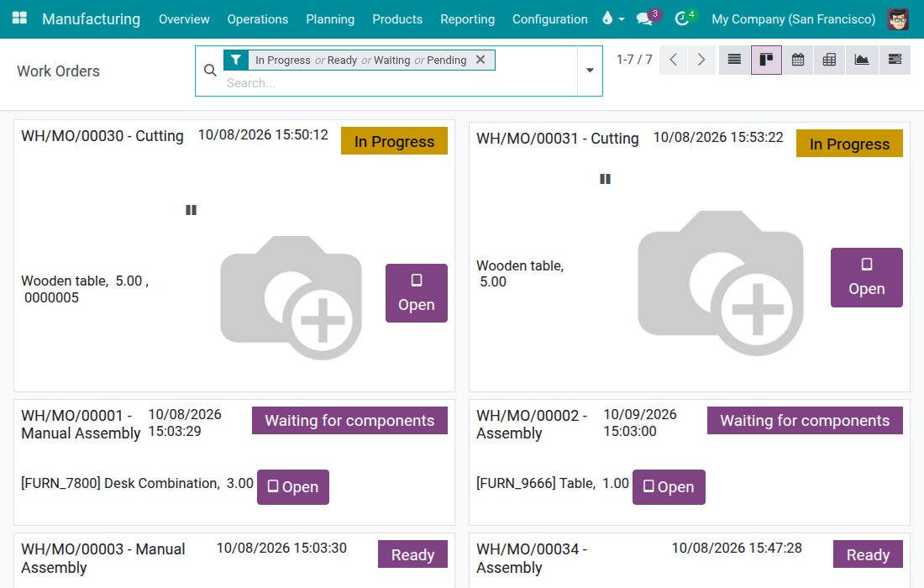Go to previous page of work orders
This screenshot has height=588, width=924.
(673, 60)
